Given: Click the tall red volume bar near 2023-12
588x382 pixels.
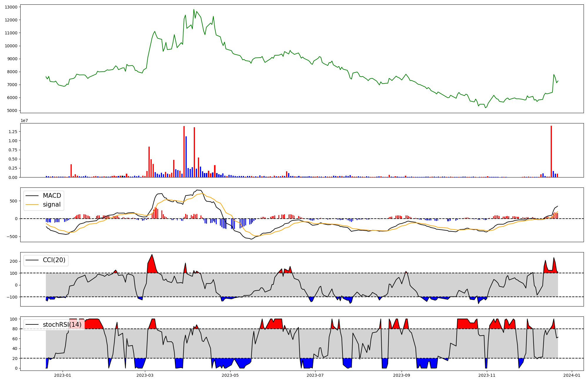Looking at the screenshot, I should (x=551, y=152).
